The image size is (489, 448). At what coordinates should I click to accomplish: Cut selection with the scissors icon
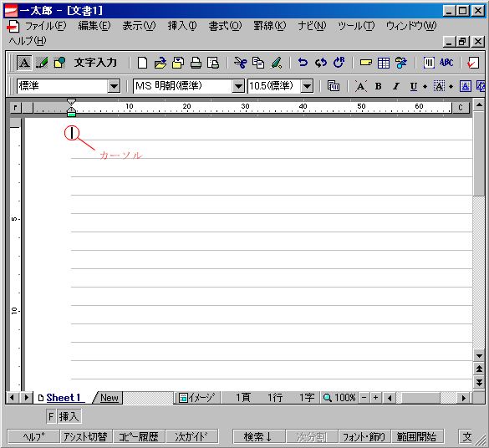pyautogui.click(x=240, y=63)
